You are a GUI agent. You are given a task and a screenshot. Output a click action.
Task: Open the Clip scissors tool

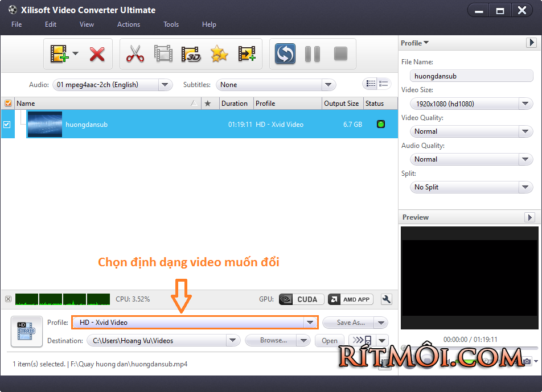(x=135, y=54)
